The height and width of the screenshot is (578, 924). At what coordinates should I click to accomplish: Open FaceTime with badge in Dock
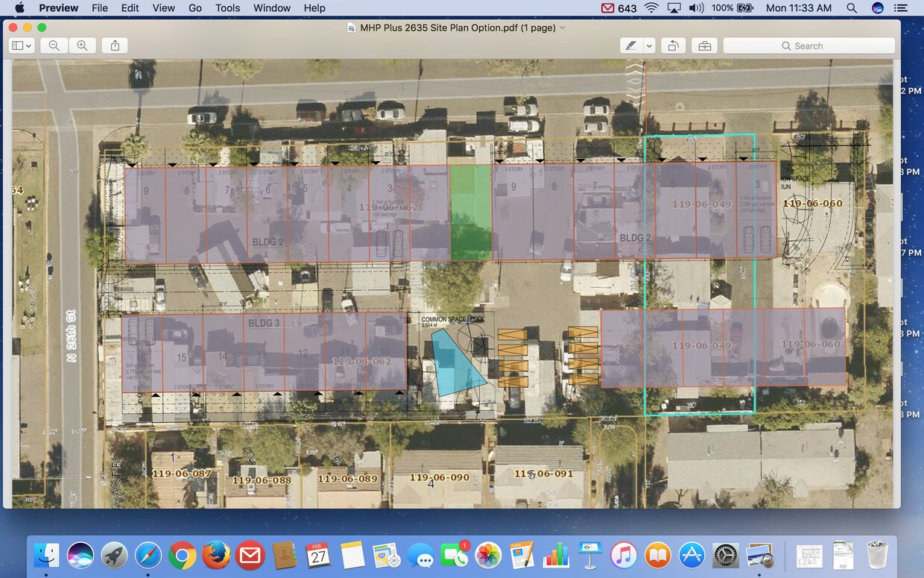point(455,556)
